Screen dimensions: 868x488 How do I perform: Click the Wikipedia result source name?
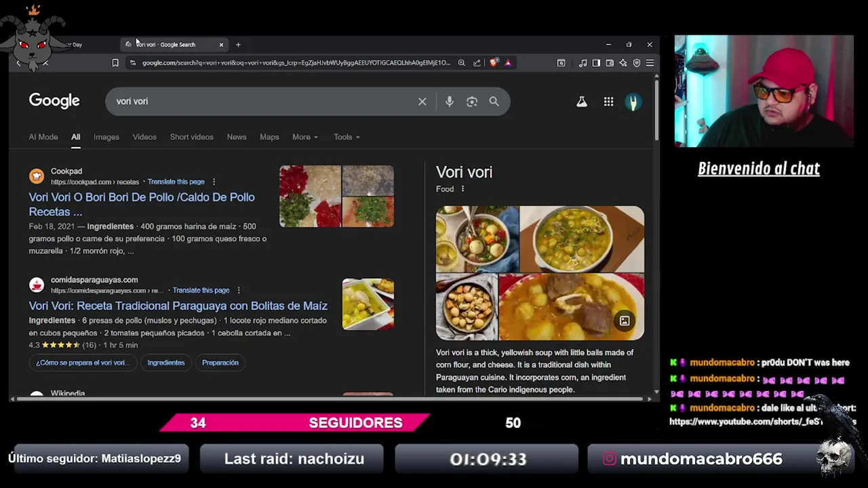(68, 394)
